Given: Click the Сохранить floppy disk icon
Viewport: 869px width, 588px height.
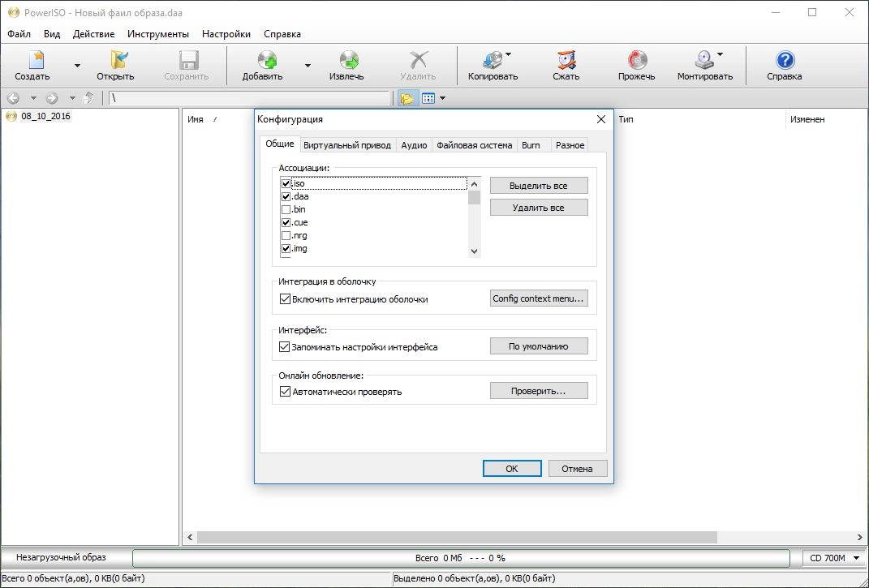Looking at the screenshot, I should tap(188, 60).
